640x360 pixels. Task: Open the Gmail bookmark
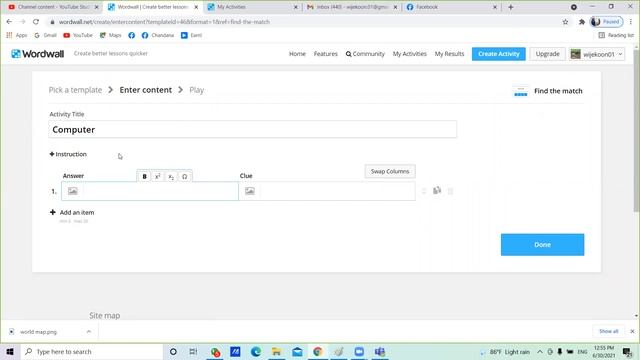[x=45, y=35]
